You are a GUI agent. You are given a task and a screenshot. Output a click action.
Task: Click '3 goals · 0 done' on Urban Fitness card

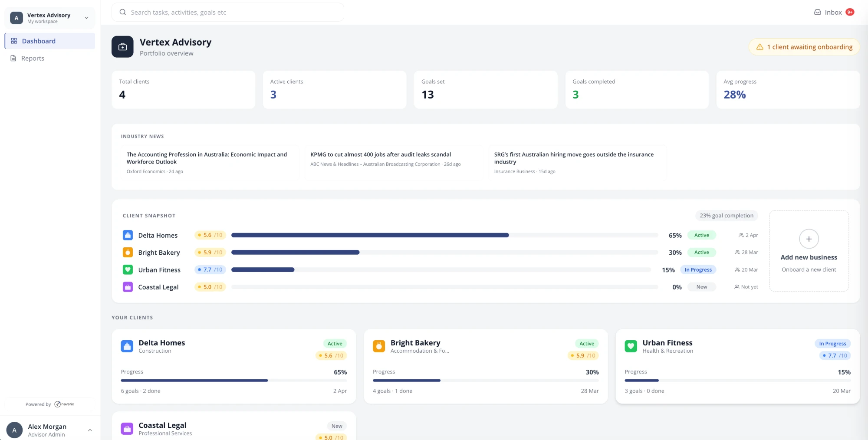(x=644, y=391)
